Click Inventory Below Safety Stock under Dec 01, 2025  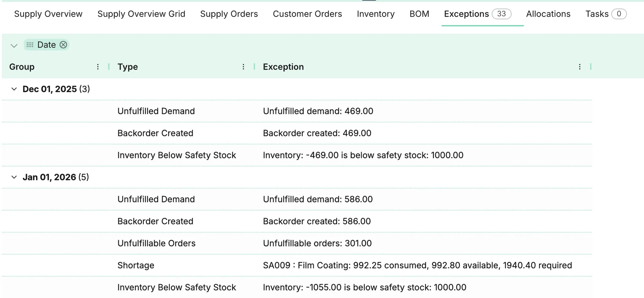pyautogui.click(x=177, y=155)
